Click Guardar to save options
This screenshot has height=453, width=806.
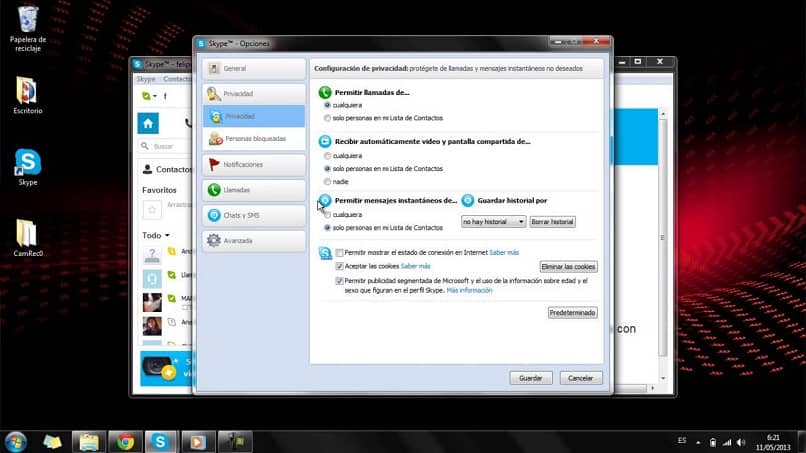coord(531,378)
